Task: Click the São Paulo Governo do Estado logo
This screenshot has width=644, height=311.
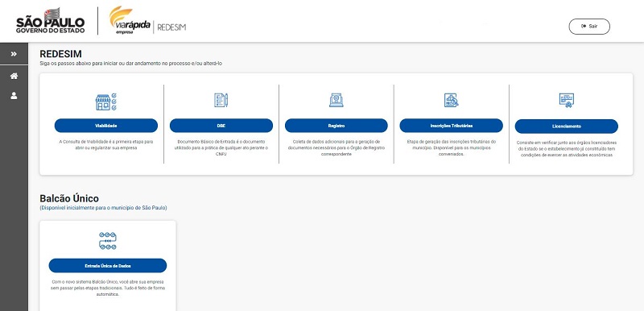Action: (x=50, y=20)
